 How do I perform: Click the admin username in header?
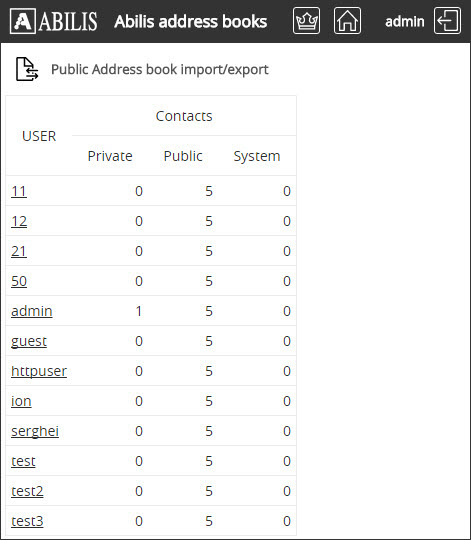point(405,21)
